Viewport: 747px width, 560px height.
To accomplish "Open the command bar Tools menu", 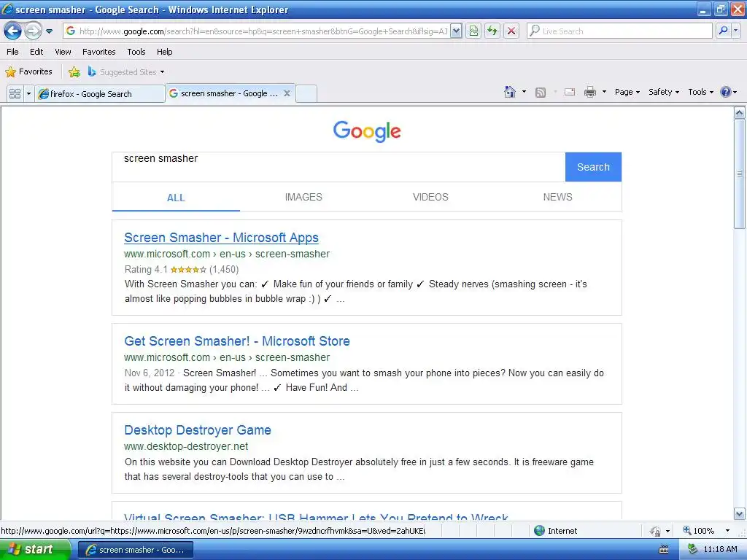I will pyautogui.click(x=700, y=92).
